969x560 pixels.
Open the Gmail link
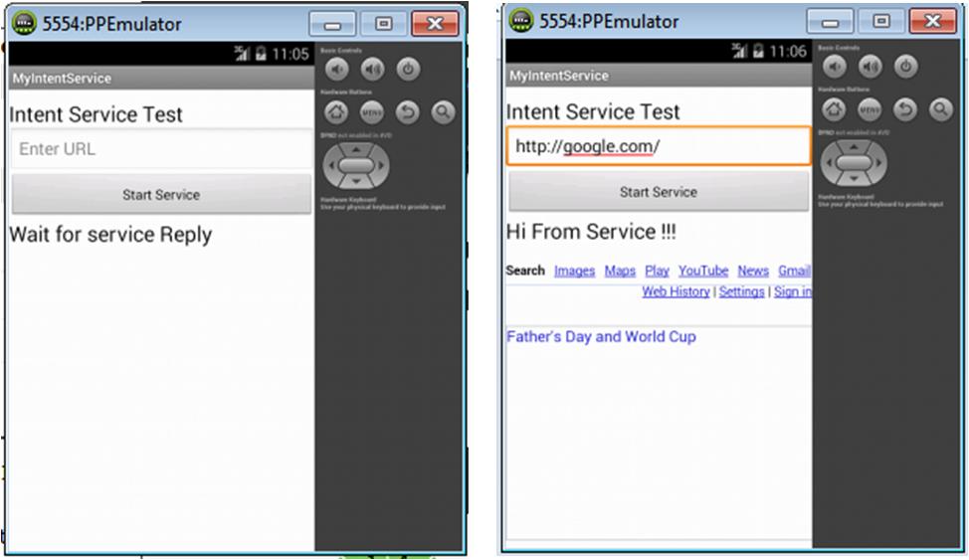[x=795, y=271]
